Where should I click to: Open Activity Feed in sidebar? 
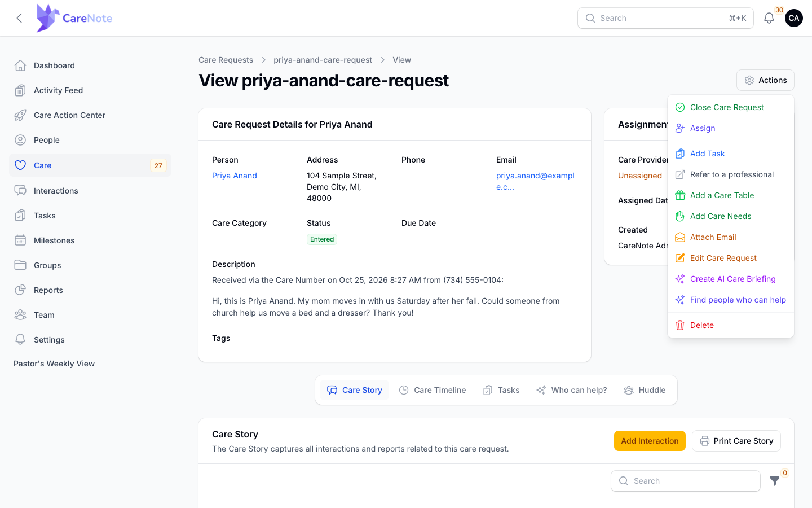click(90, 90)
